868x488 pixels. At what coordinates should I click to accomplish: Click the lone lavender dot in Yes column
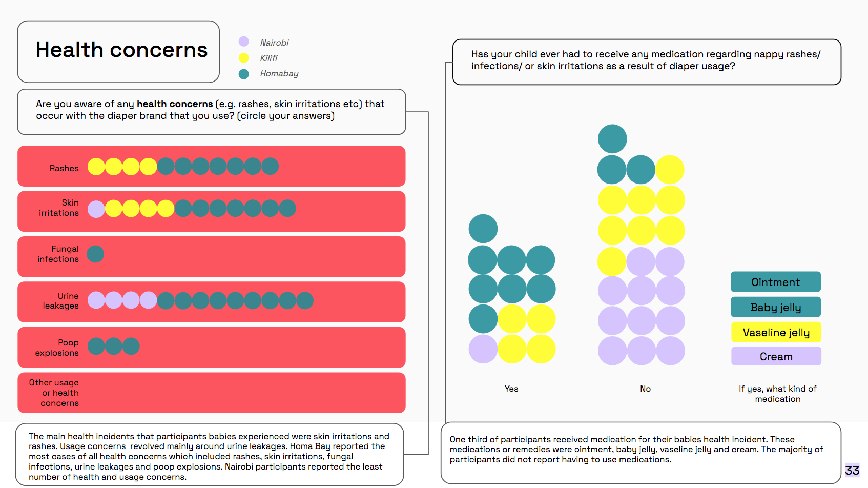tap(483, 349)
